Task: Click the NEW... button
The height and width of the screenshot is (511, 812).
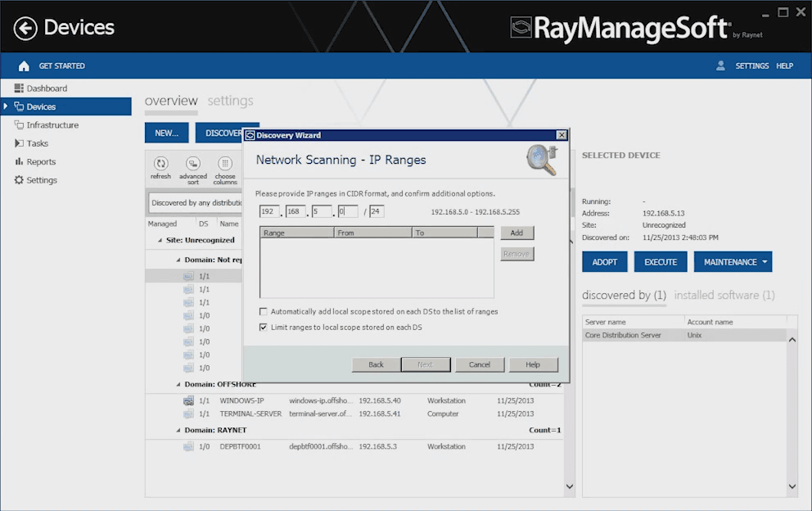Action: (x=167, y=133)
